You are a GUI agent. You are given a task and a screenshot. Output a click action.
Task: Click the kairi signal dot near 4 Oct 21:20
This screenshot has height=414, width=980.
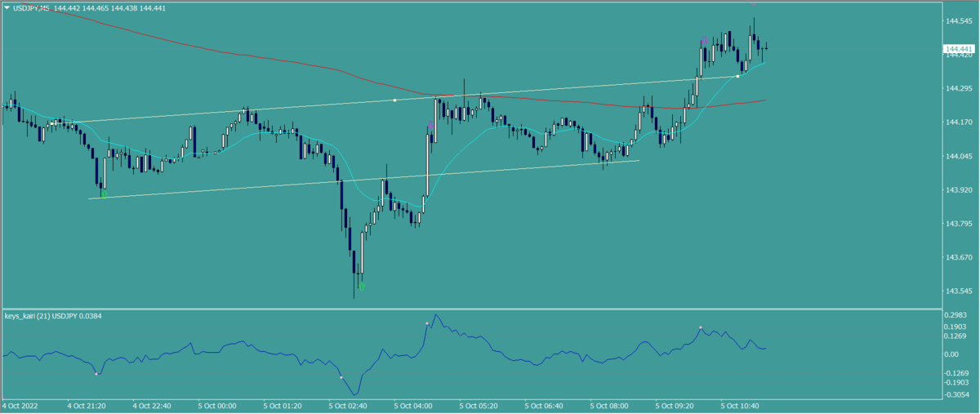pos(96,374)
